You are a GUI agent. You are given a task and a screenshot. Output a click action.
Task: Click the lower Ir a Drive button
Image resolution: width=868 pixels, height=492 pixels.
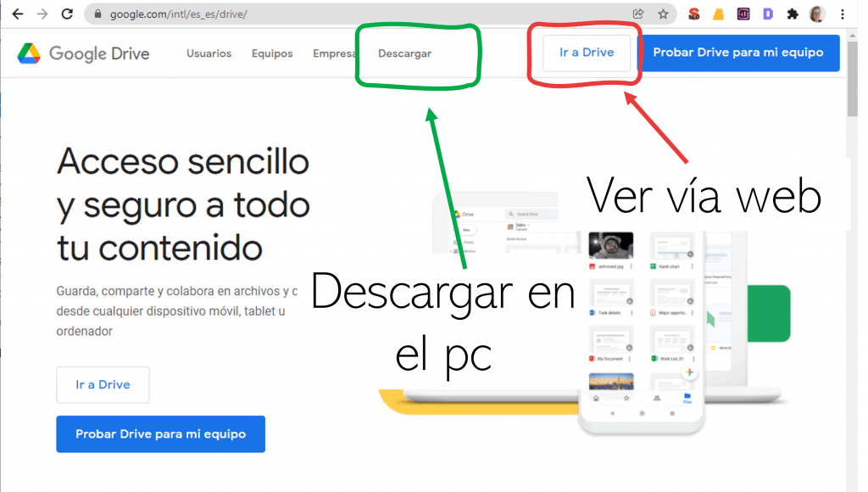pos(103,384)
